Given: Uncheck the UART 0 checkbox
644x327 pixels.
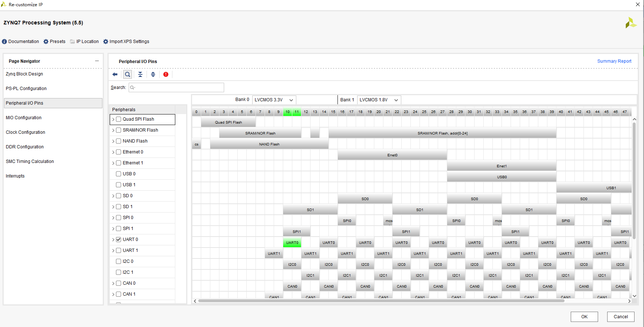Looking at the screenshot, I should [118, 240].
